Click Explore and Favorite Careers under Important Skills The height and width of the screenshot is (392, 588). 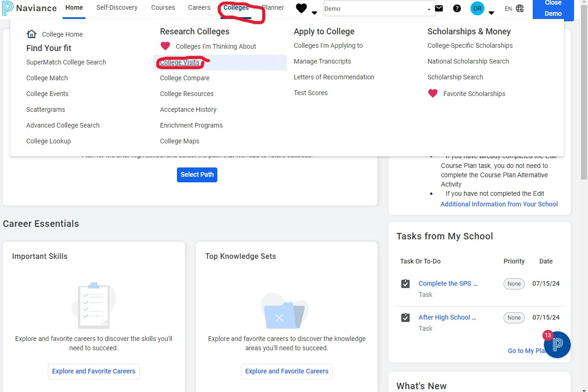pyautogui.click(x=94, y=371)
